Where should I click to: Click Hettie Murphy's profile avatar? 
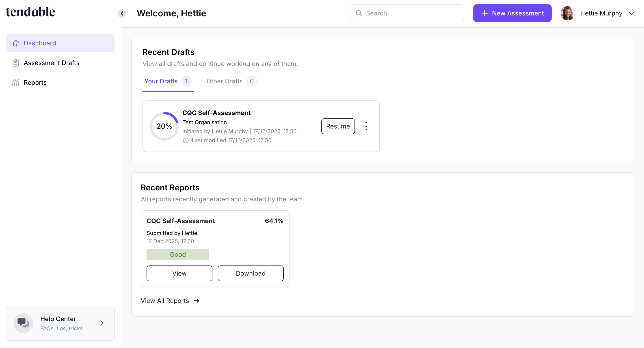point(567,13)
